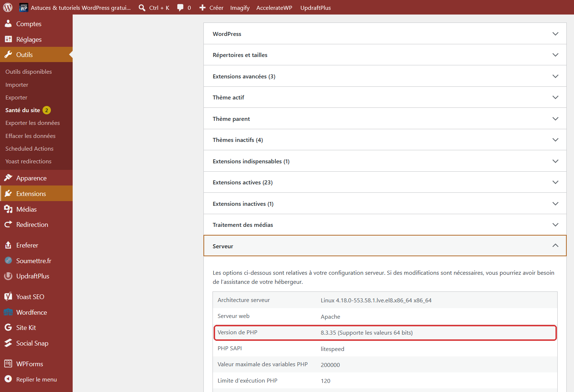Expand Extensions indispensables (1) chevron
This screenshot has height=392, width=574.
(555, 161)
